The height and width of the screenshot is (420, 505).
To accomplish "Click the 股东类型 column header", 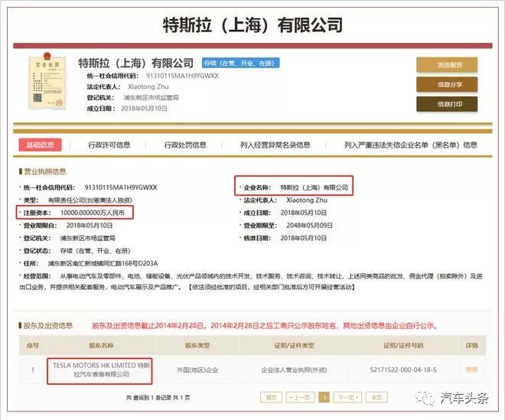I will pyautogui.click(x=197, y=346).
